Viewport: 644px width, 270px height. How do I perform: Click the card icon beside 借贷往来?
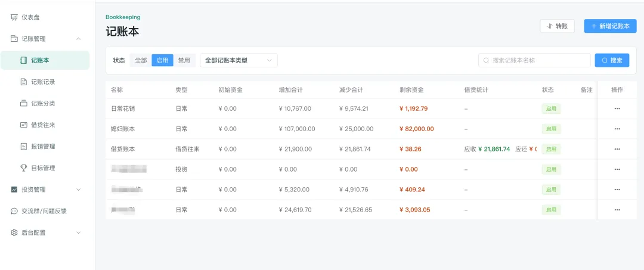click(24, 125)
